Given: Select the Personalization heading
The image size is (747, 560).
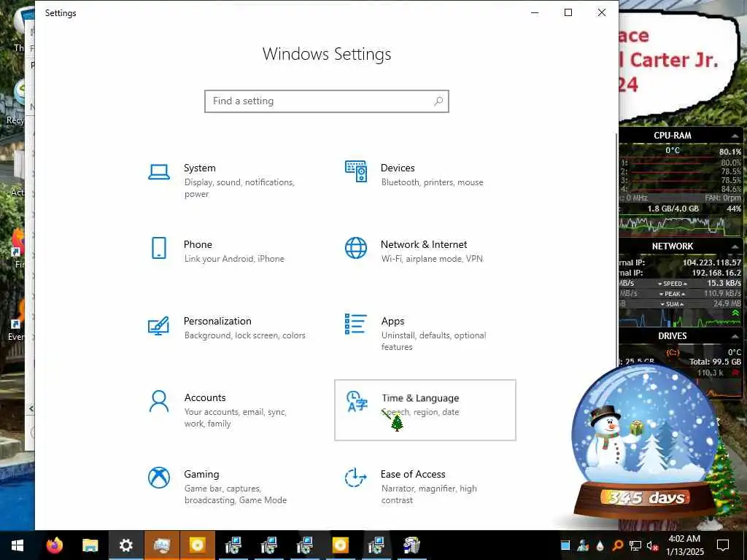Looking at the screenshot, I should point(217,321).
